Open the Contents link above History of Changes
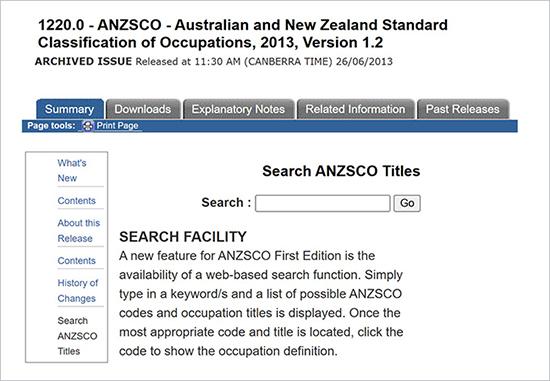The height and width of the screenshot is (381, 550). [x=76, y=261]
